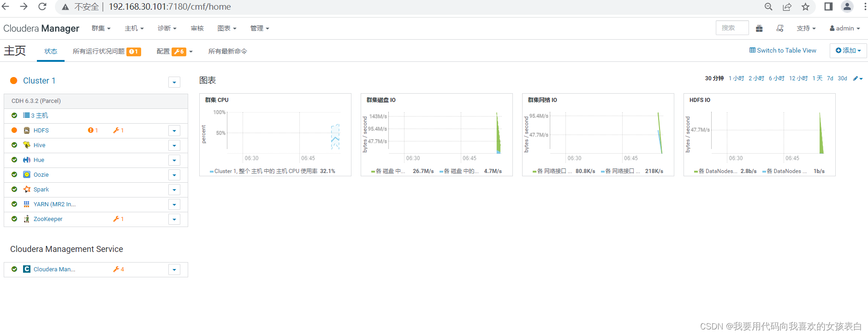The height and width of the screenshot is (335, 868).
Task: Click the HDFS health issue warning badge
Action: pos(93,131)
